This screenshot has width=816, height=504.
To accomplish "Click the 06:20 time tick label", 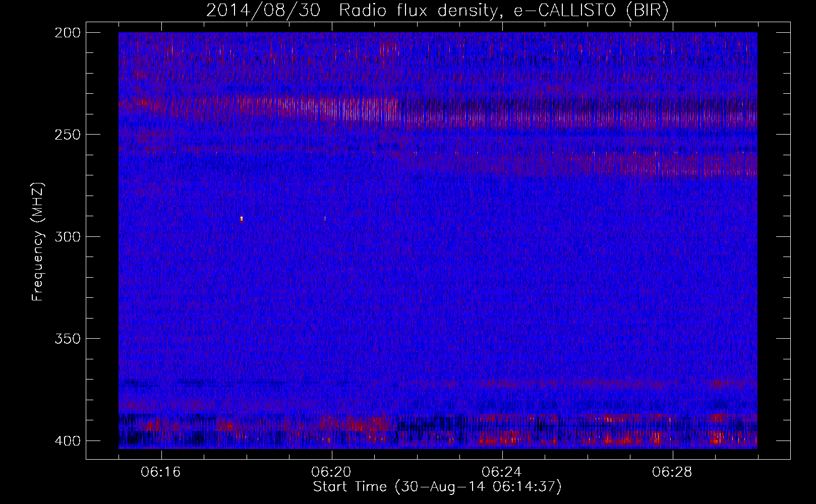I will [x=331, y=472].
